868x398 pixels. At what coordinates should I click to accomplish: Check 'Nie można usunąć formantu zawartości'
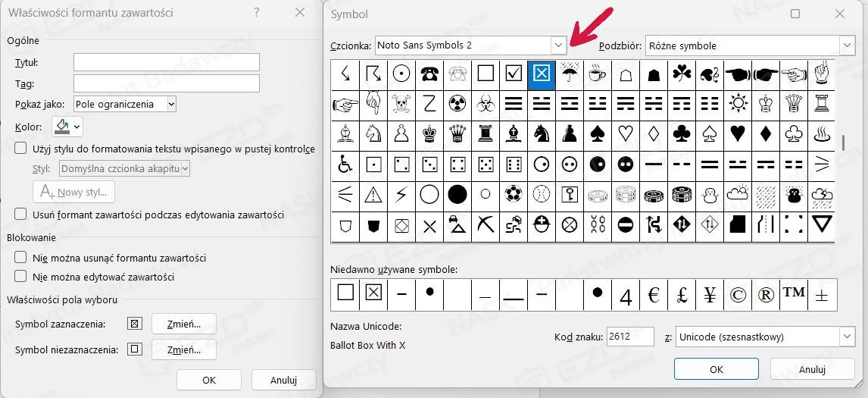point(21,258)
